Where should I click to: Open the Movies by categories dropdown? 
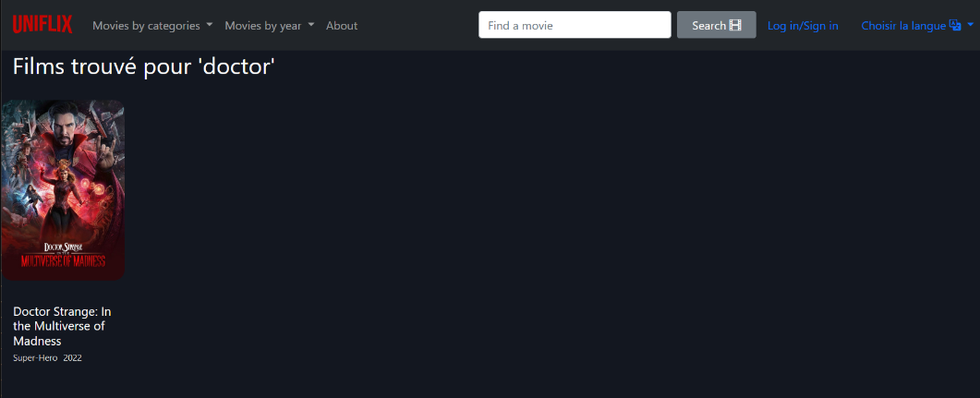[x=152, y=25]
